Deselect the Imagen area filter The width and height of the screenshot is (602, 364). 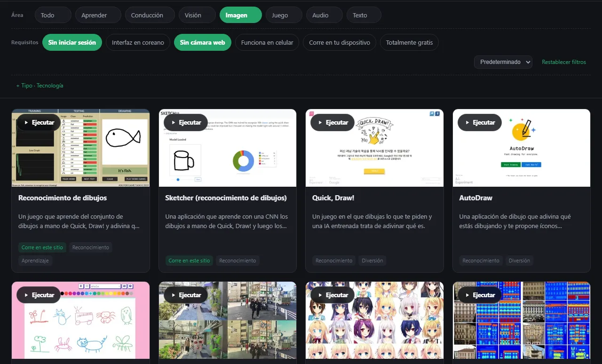(241, 15)
